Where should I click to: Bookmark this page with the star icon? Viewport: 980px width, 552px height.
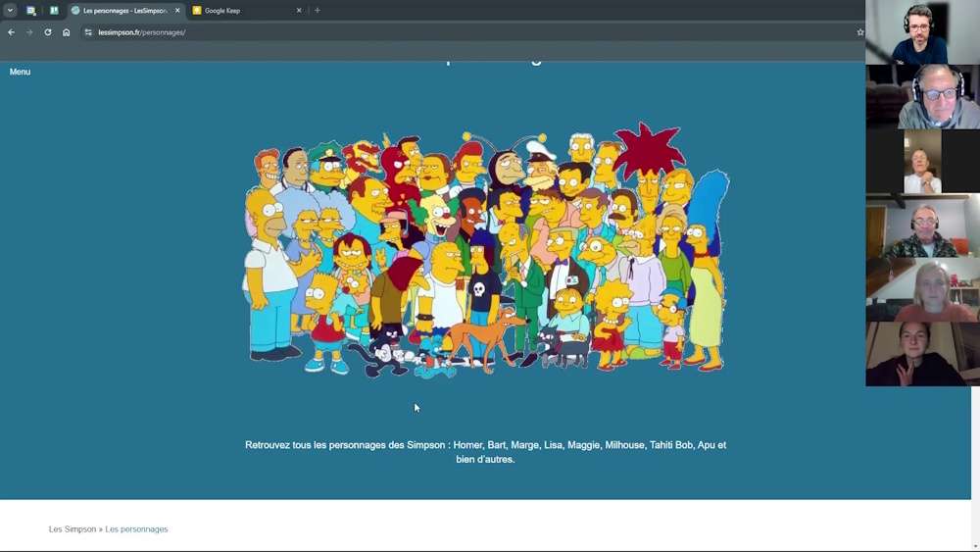860,32
